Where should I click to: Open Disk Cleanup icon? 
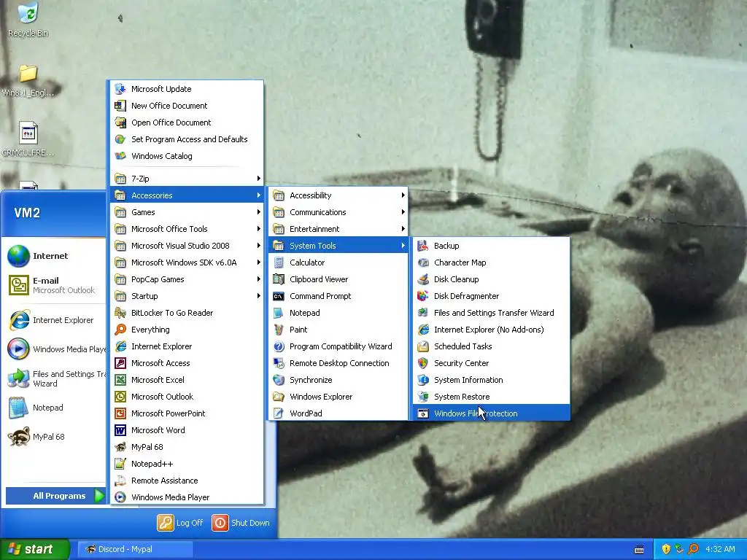coord(423,279)
